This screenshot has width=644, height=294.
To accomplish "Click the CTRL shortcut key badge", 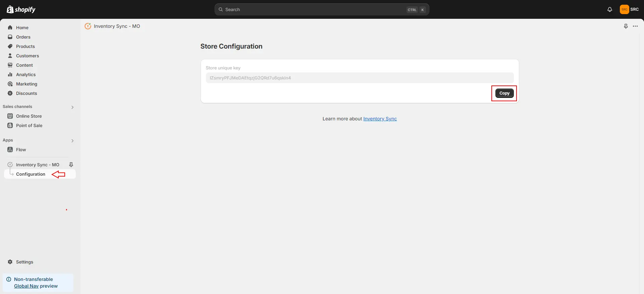I will pos(412,10).
